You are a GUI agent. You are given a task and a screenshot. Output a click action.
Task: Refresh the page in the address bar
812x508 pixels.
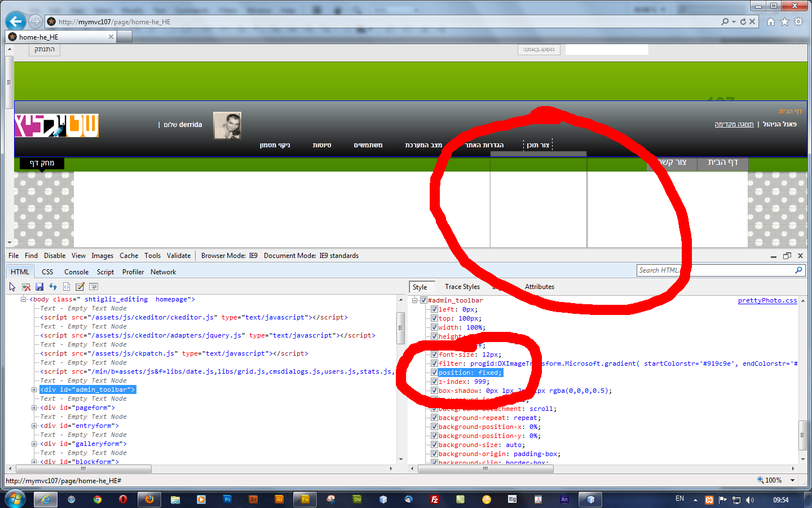click(743, 21)
